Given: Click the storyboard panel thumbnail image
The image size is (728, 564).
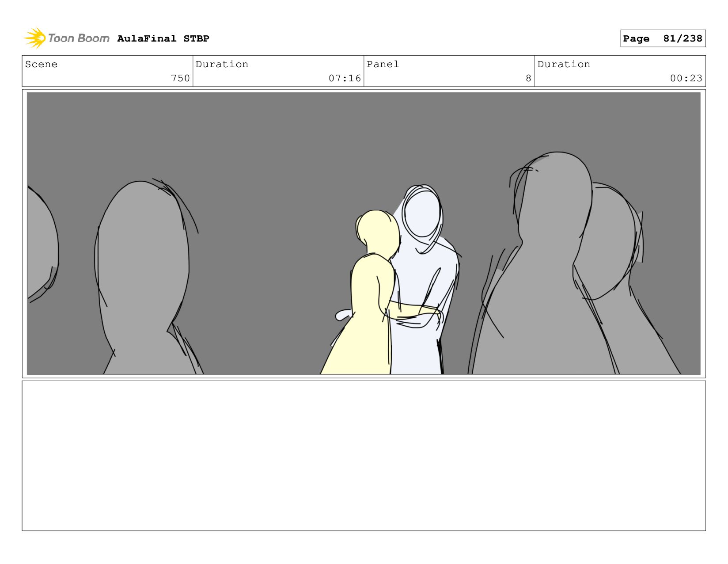Looking at the screenshot, I should pos(364,233).
